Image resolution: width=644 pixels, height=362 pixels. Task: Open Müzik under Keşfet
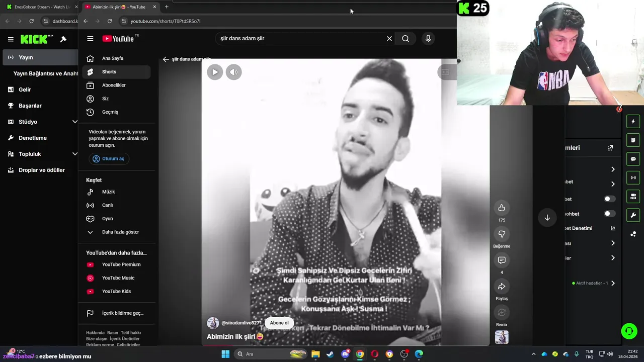[117, 192]
